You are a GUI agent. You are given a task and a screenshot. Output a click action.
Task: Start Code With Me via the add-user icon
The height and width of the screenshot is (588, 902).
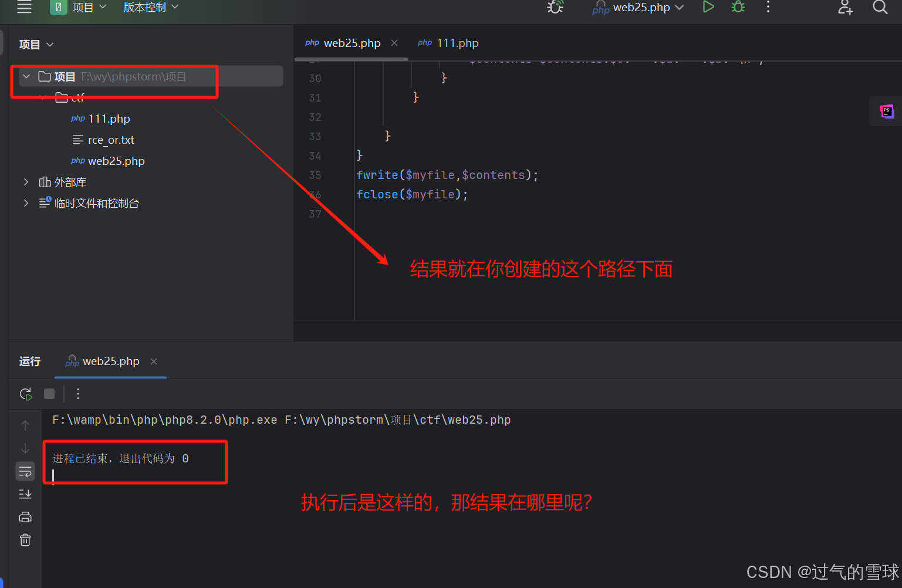point(844,7)
